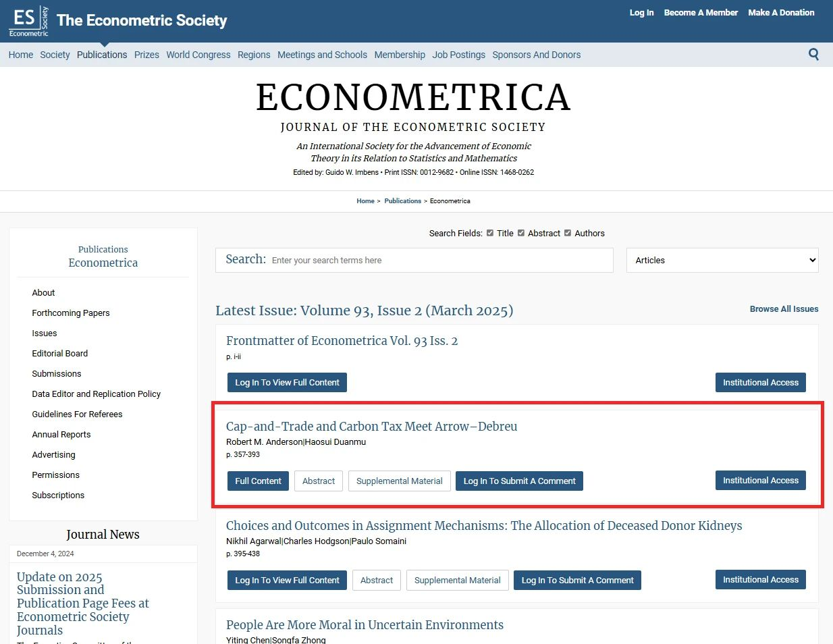Click the Econometrica sidebar heading link
This screenshot has width=833, height=644.
tap(103, 263)
